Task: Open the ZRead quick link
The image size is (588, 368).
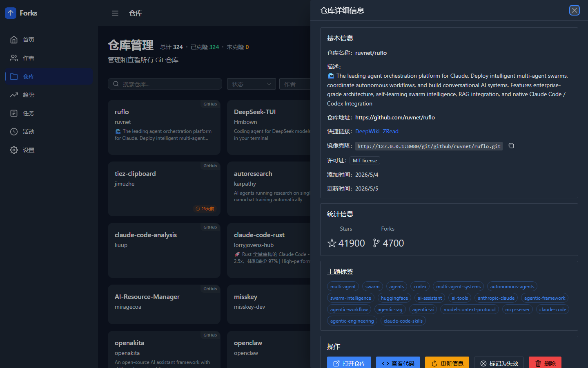Action: coord(391,131)
